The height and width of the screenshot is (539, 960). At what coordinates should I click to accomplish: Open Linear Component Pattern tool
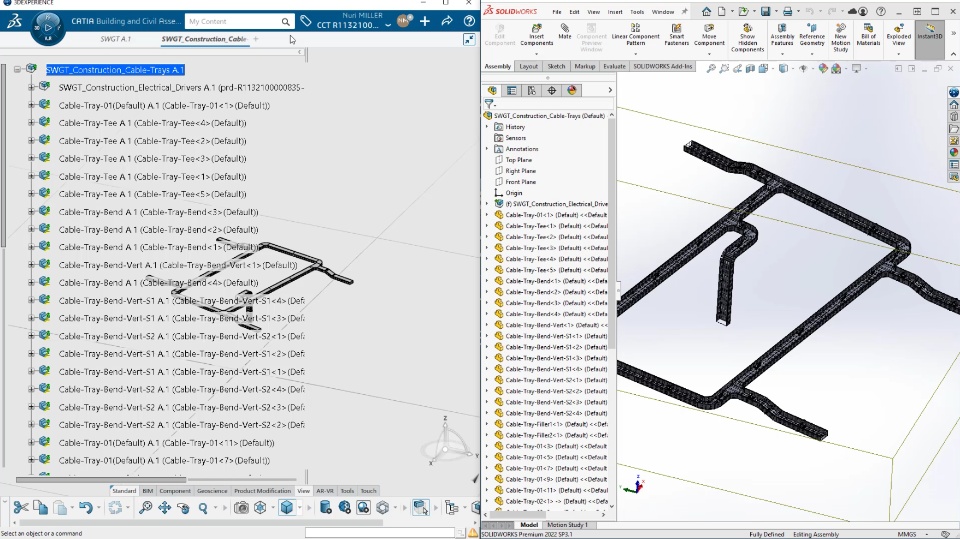(x=636, y=35)
